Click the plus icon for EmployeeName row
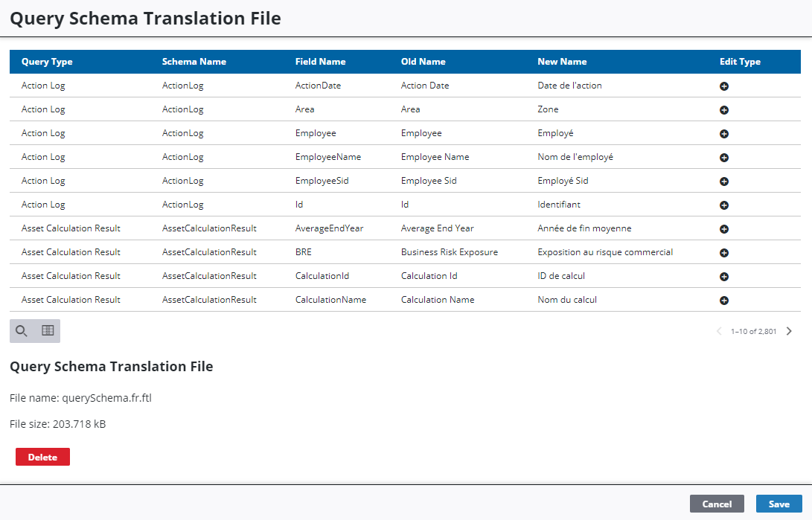Image resolution: width=812 pixels, height=520 pixels. pyautogui.click(x=723, y=158)
